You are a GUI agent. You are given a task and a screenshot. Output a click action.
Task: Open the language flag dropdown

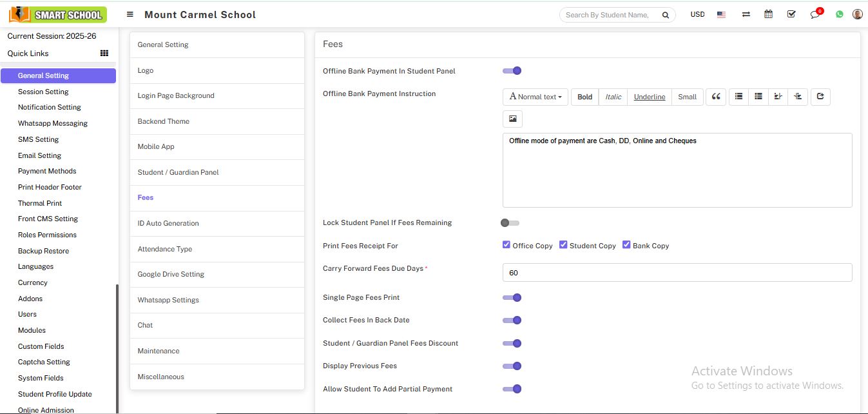pos(721,14)
